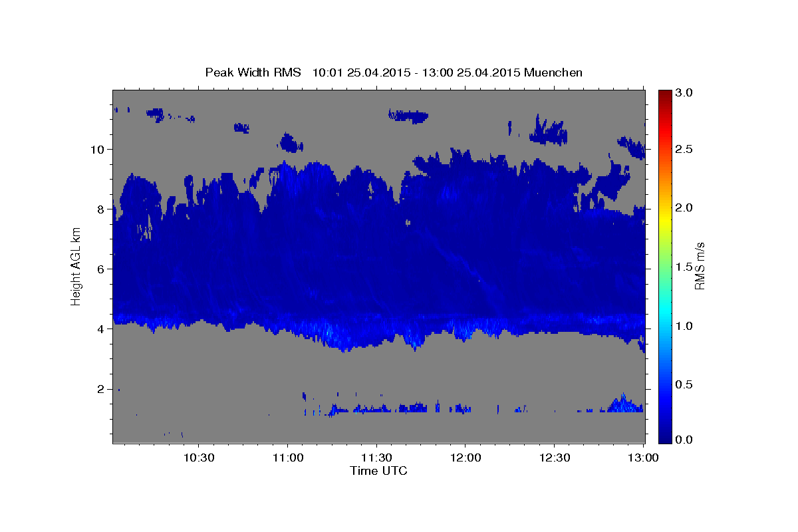
Task: Click the 2.5 colorbar value
Action: coord(685,149)
